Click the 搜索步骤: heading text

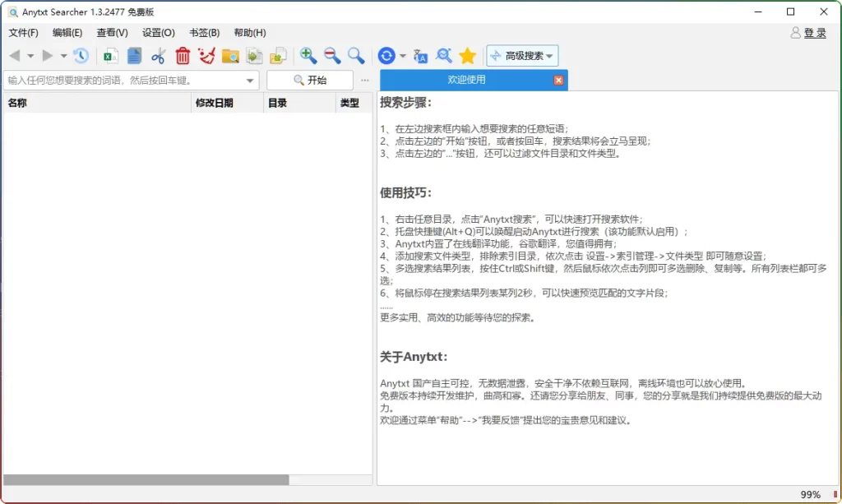coord(406,103)
